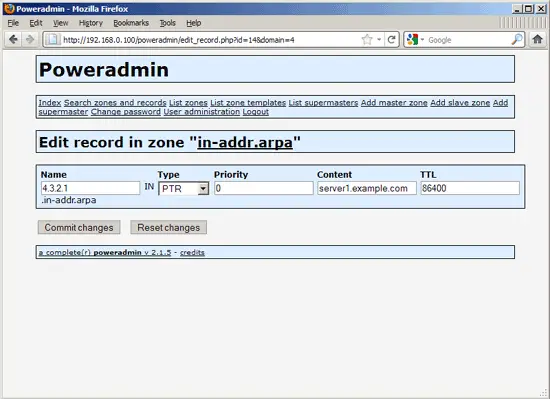The width and height of the screenshot is (550, 399).
Task: Click the Commit changes button
Action: pyautogui.click(x=79, y=228)
